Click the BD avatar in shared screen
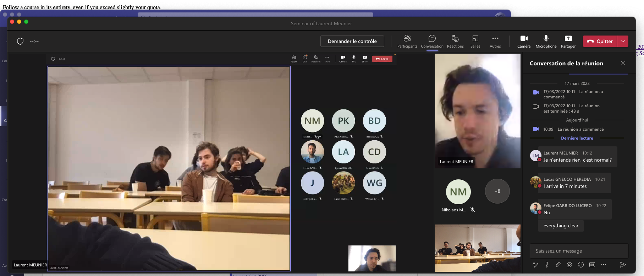The image size is (644, 276). pos(374,121)
